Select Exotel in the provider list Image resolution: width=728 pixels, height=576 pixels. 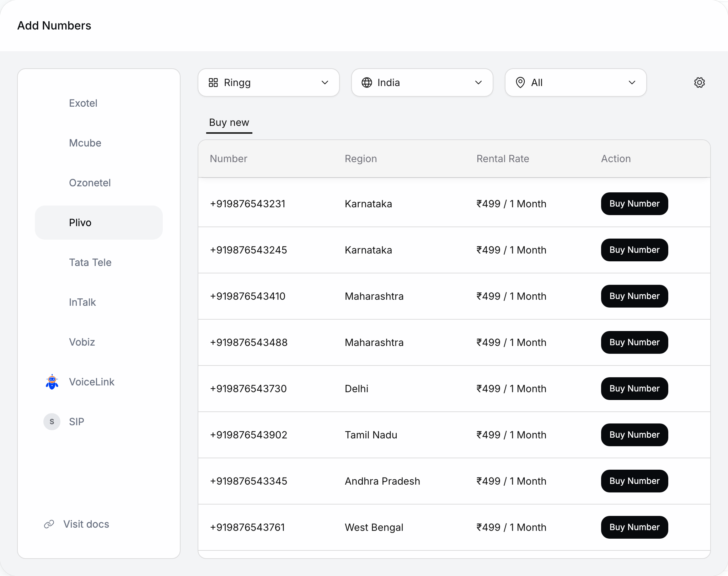click(99, 103)
